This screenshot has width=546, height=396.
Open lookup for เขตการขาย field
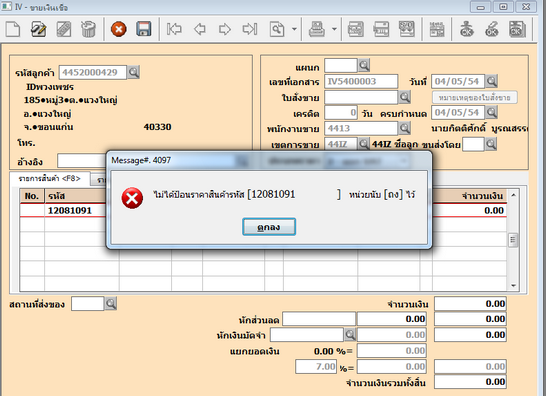pos(364,143)
